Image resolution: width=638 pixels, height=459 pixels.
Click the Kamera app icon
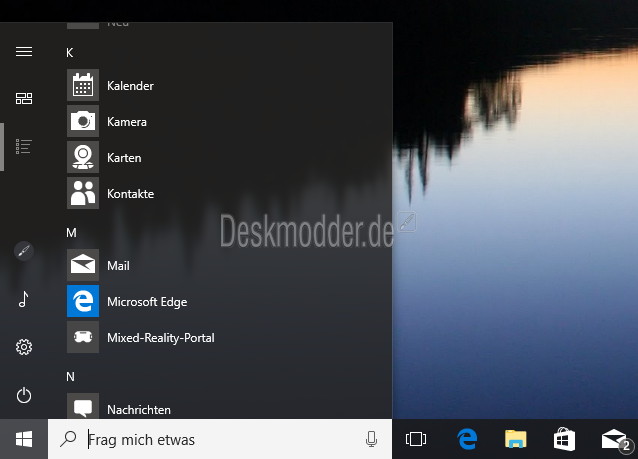tap(83, 121)
